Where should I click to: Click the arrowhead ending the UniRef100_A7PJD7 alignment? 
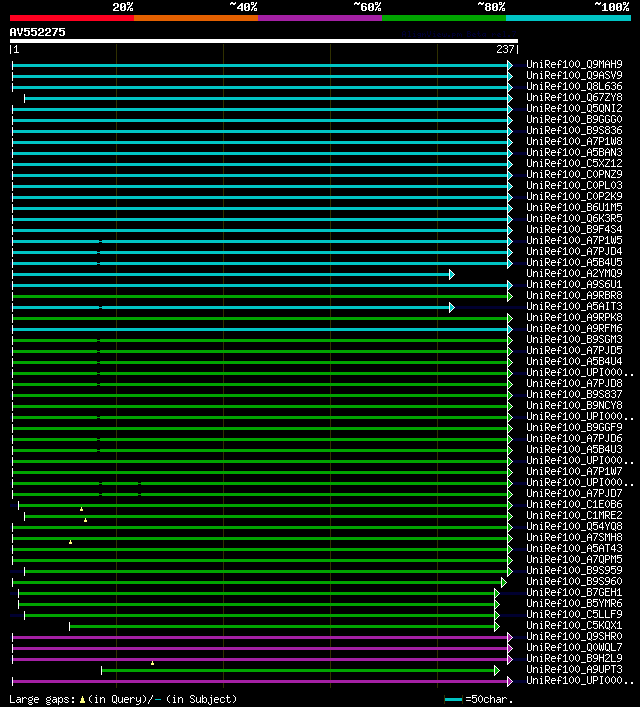(x=510, y=495)
